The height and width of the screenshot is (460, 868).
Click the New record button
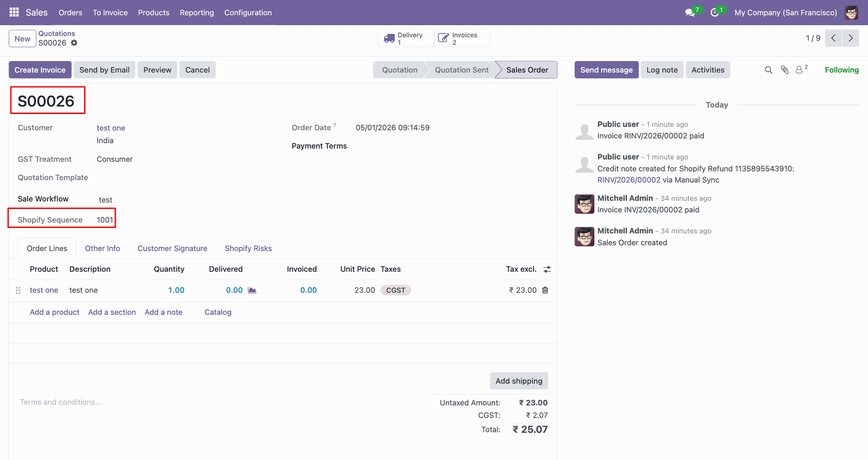point(23,38)
